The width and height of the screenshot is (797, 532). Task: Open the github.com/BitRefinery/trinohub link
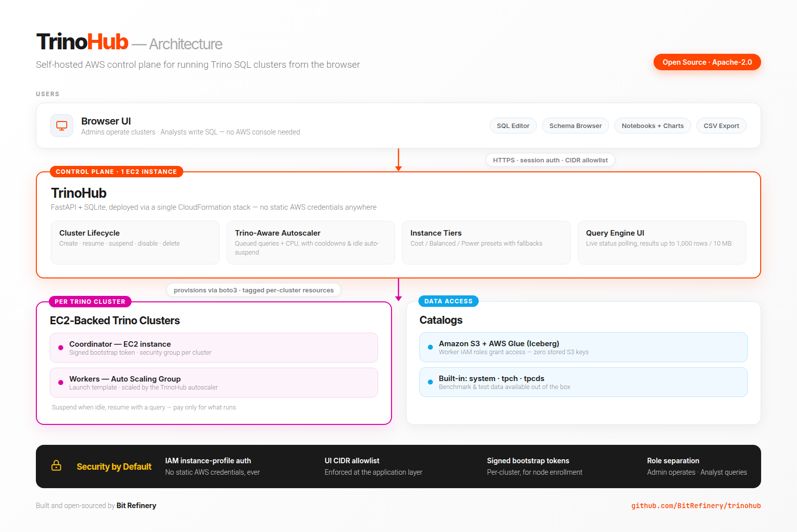[x=696, y=506]
